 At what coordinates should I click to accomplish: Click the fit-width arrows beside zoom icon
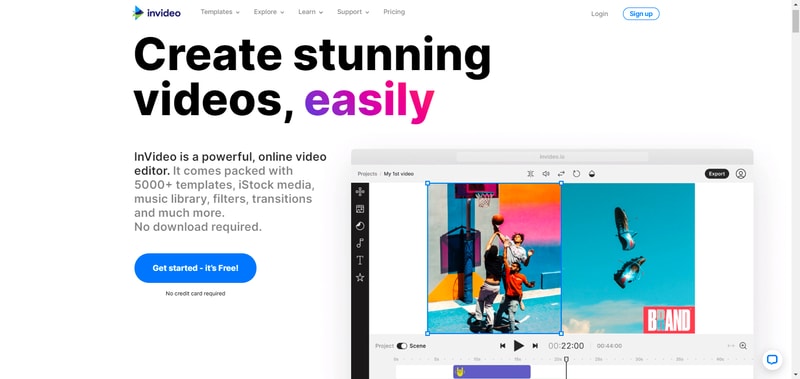[x=731, y=346]
